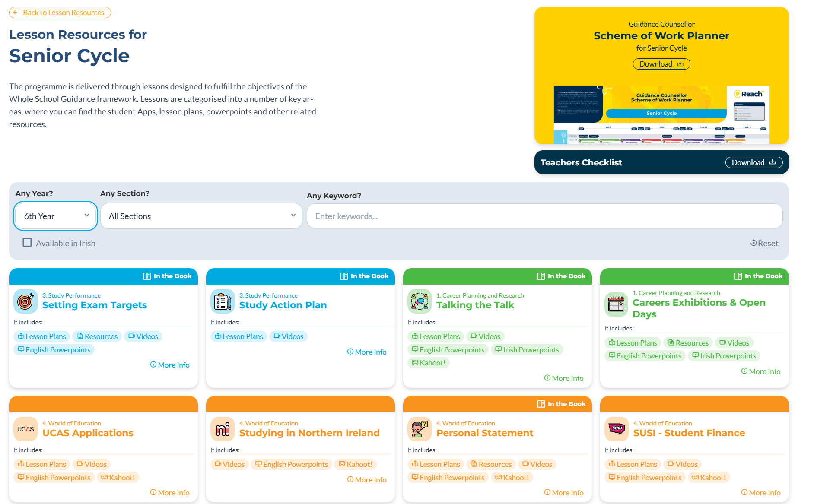
Task: Download the Scheme of Work Planner
Action: click(661, 64)
